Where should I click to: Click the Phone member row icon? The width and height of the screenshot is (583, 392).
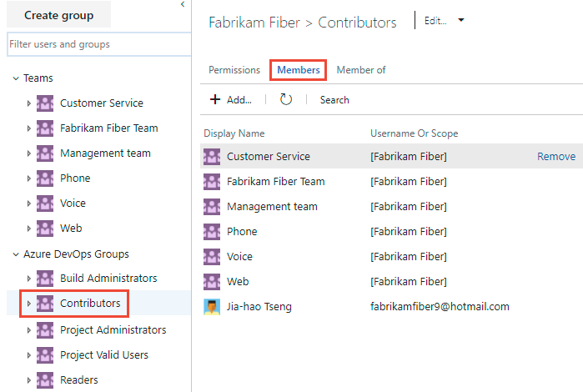212,232
